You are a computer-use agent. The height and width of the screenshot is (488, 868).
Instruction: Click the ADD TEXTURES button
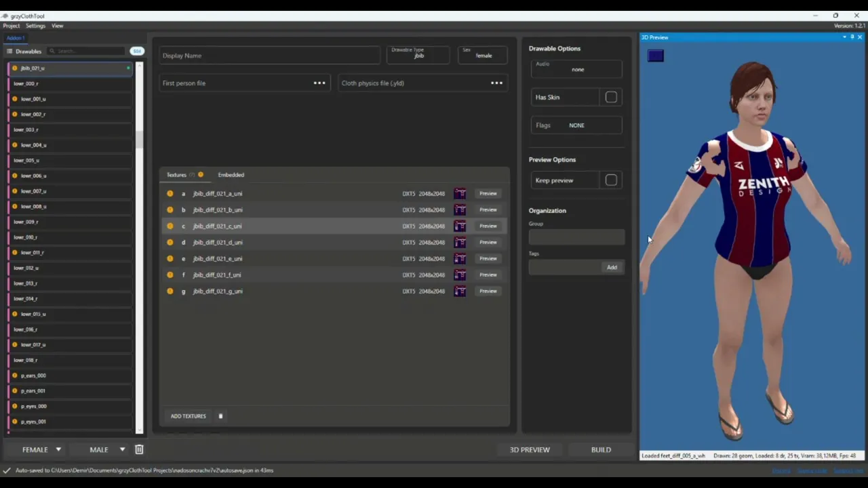click(189, 416)
